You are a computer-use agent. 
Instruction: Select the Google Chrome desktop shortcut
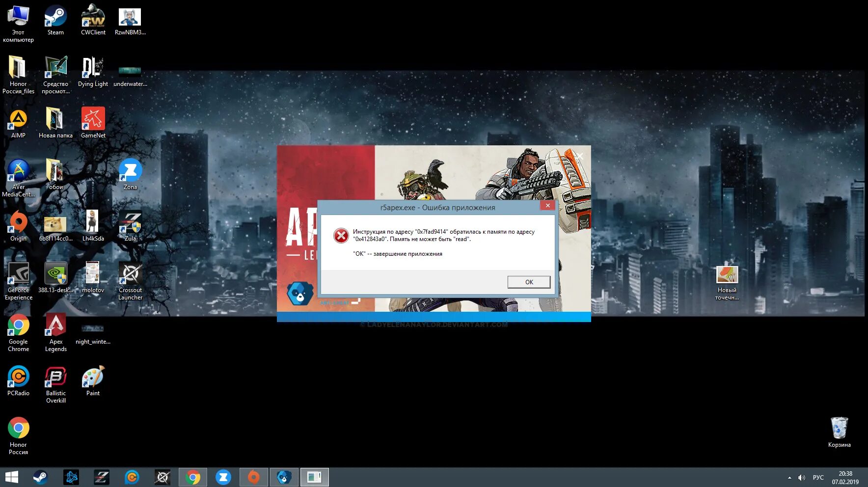18,333
